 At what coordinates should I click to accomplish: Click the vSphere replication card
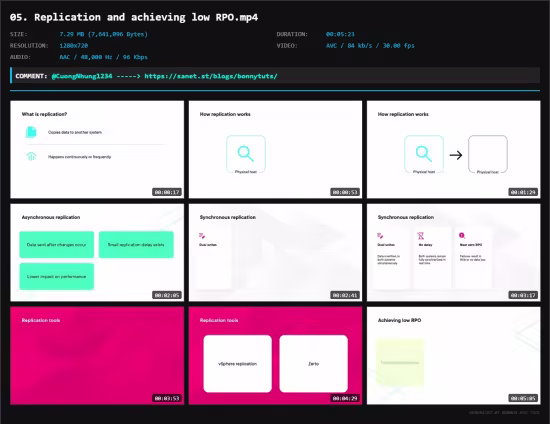click(x=237, y=364)
